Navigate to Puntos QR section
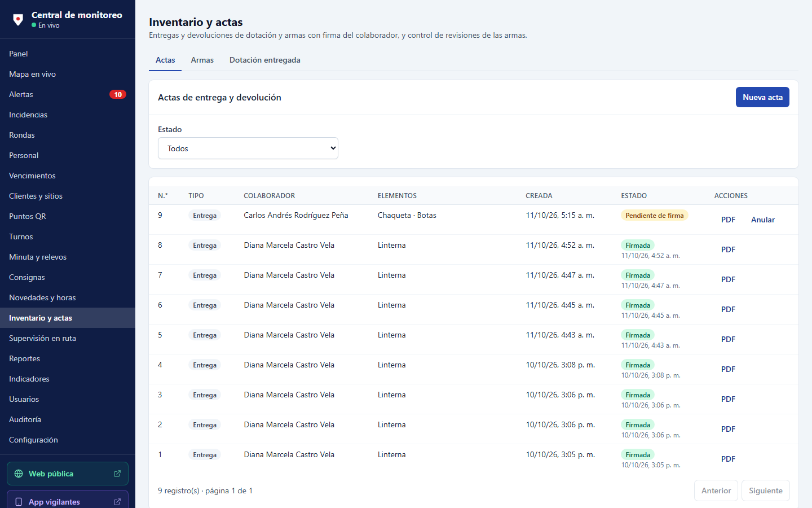This screenshot has width=812, height=508. pos(68,216)
